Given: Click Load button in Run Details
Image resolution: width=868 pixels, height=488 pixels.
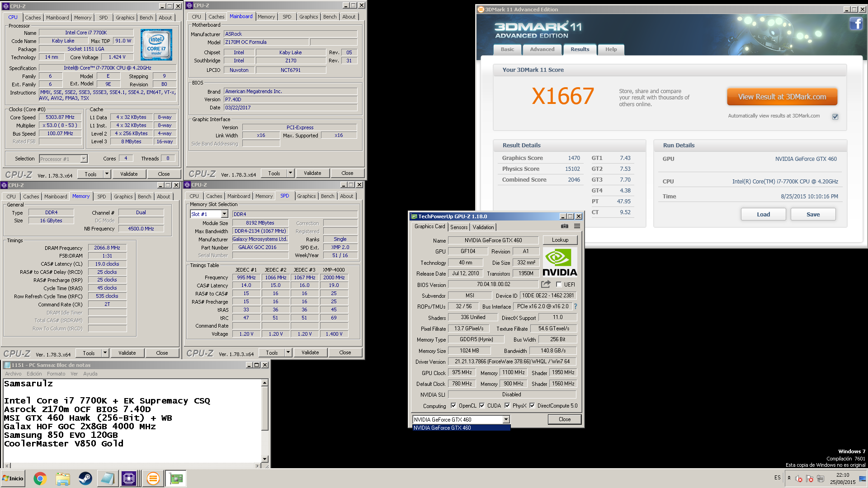Looking at the screenshot, I should (763, 215).
